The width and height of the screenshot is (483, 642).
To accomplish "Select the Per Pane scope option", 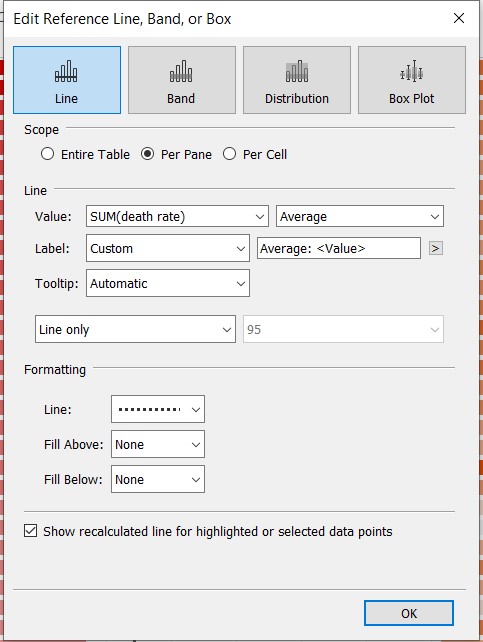I will (147, 154).
